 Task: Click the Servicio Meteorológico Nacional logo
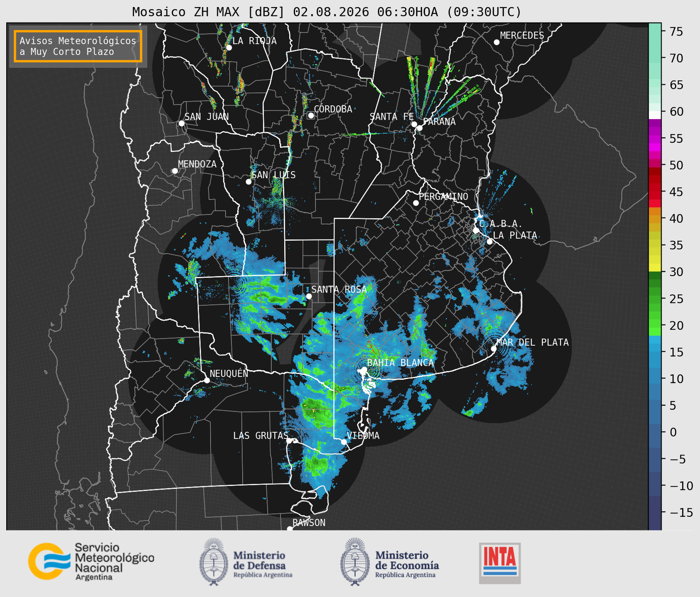(91, 562)
